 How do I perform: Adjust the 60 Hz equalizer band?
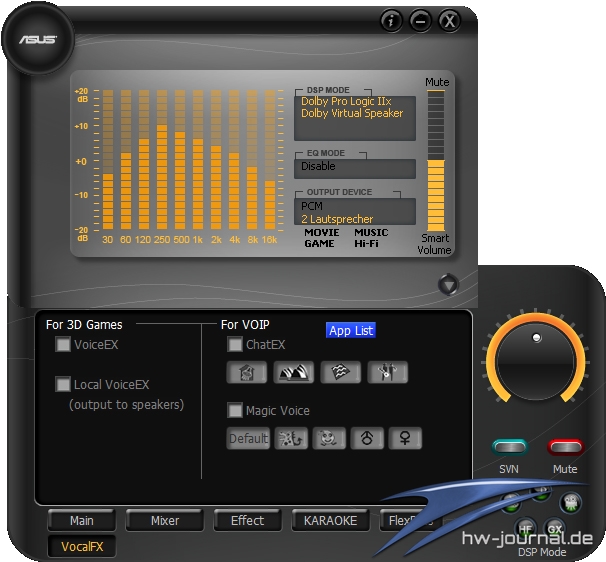click(x=126, y=160)
